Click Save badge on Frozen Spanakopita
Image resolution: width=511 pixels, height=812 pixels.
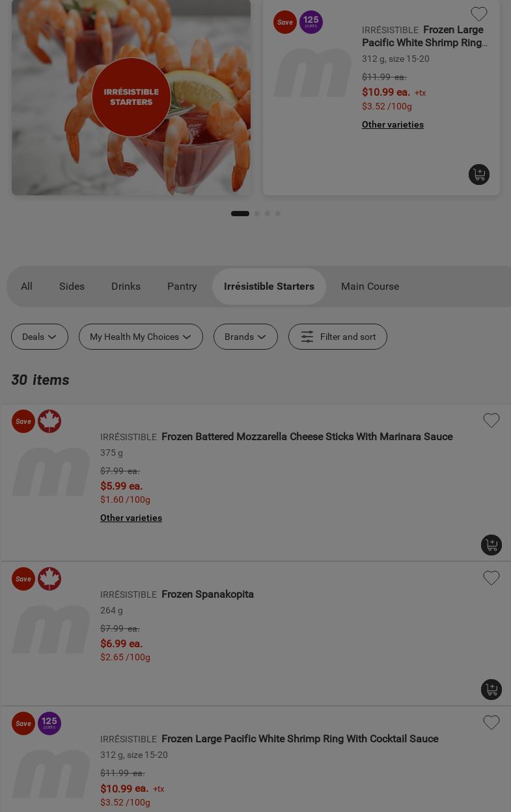23,579
